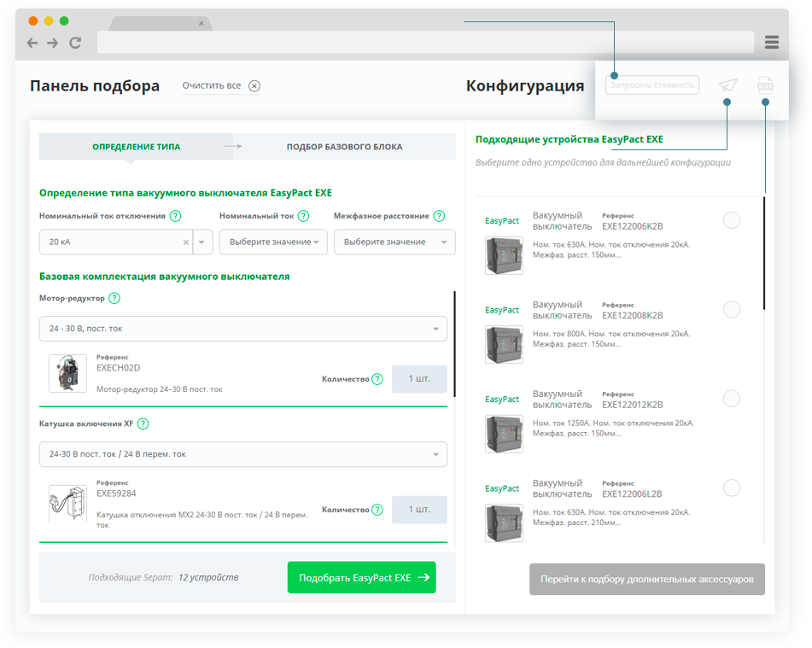The width and height of the screenshot is (812, 648).
Task: Click the browser forward arrow
Action: (53, 43)
